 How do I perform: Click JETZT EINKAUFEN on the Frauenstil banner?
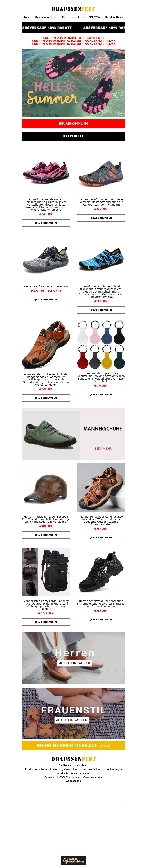coord(72,720)
